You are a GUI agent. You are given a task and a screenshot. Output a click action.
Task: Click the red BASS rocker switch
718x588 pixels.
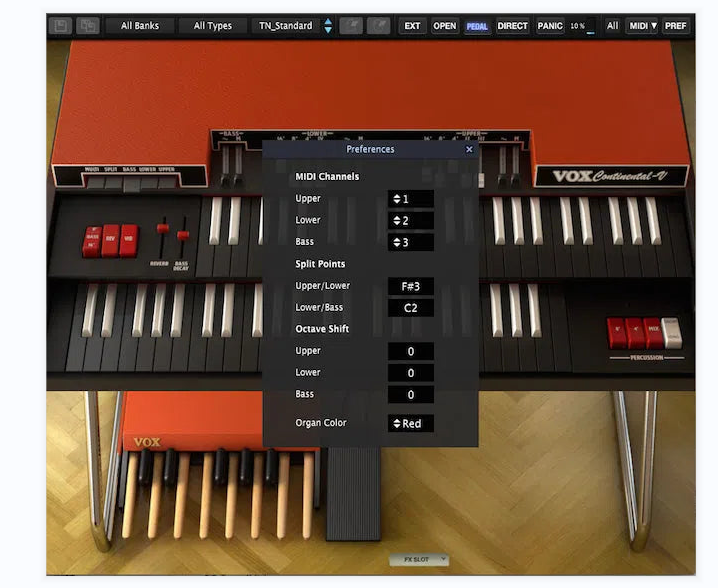tap(92, 240)
